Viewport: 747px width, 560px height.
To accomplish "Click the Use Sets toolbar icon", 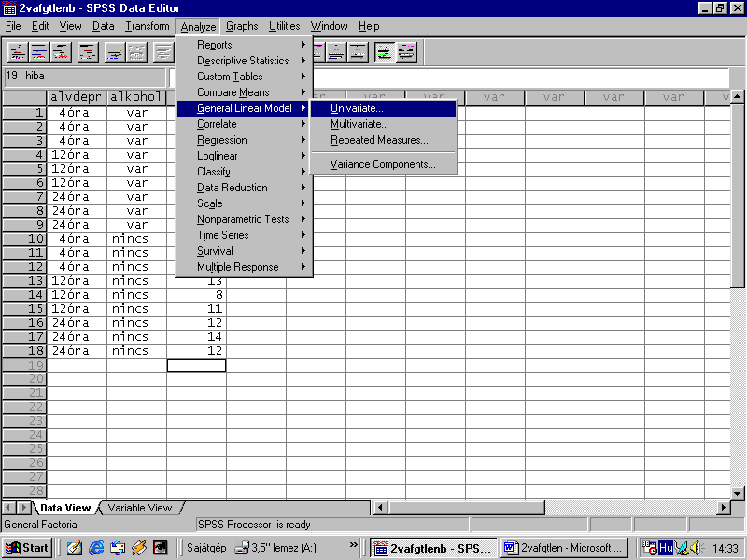I will coord(406,52).
